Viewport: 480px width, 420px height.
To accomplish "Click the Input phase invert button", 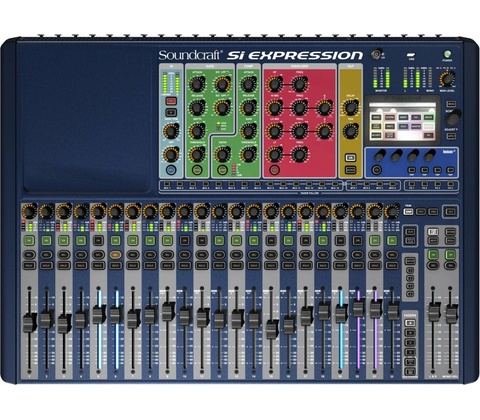I will [x=171, y=112].
